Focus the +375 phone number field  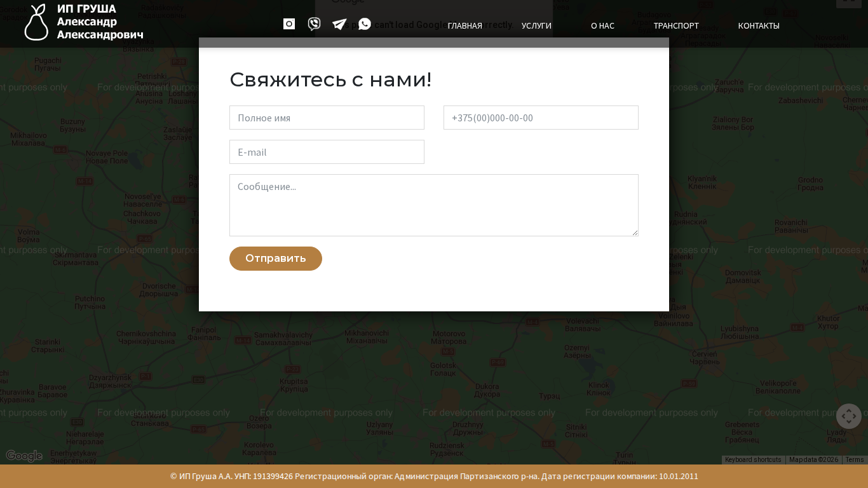point(541,118)
